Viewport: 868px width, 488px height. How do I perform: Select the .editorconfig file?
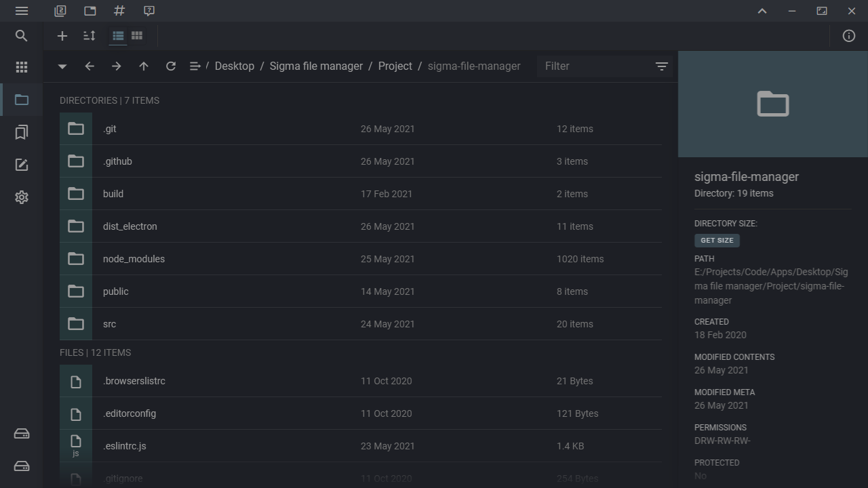tap(361, 413)
